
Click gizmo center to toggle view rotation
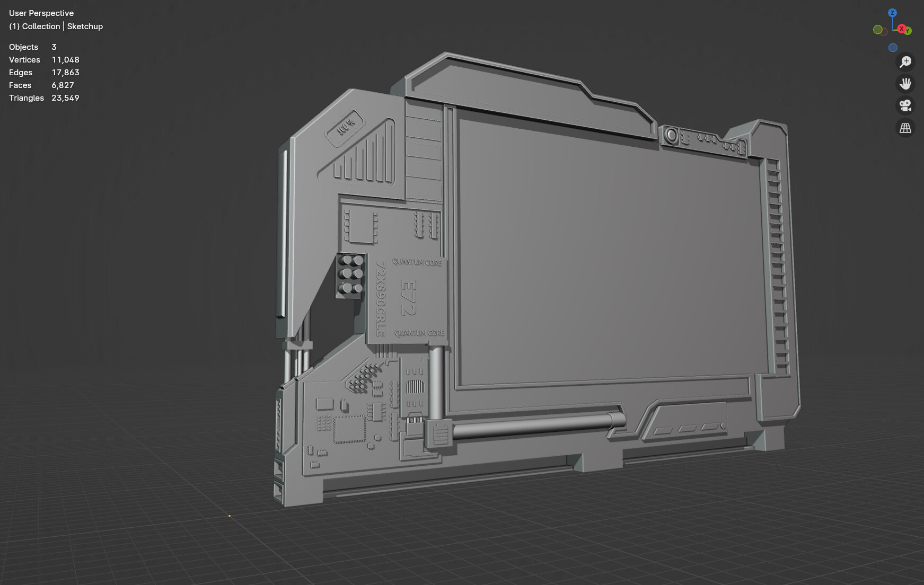tap(893, 30)
